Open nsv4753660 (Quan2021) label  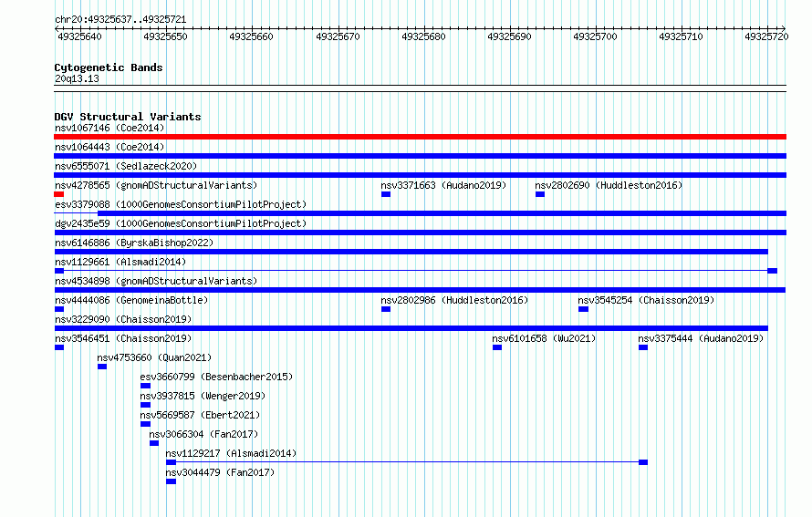(154, 357)
